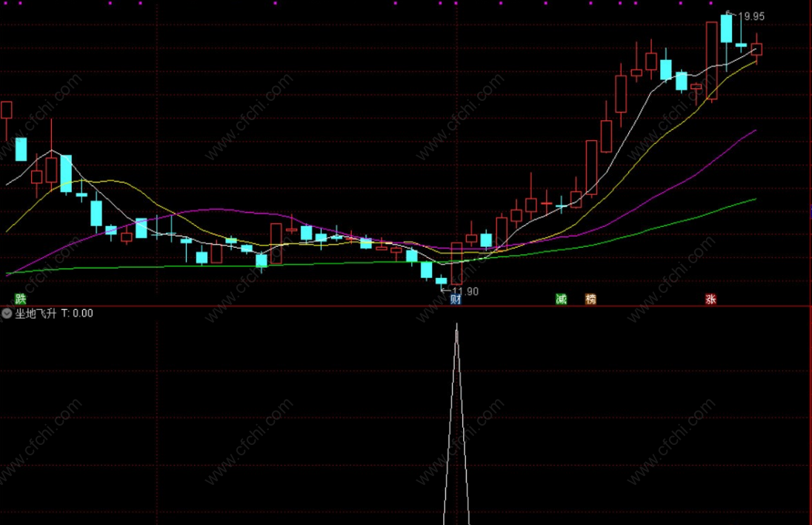Image resolution: width=812 pixels, height=525 pixels.
Task: Click the lowest cyan candle near 11.90
Action: point(442,282)
